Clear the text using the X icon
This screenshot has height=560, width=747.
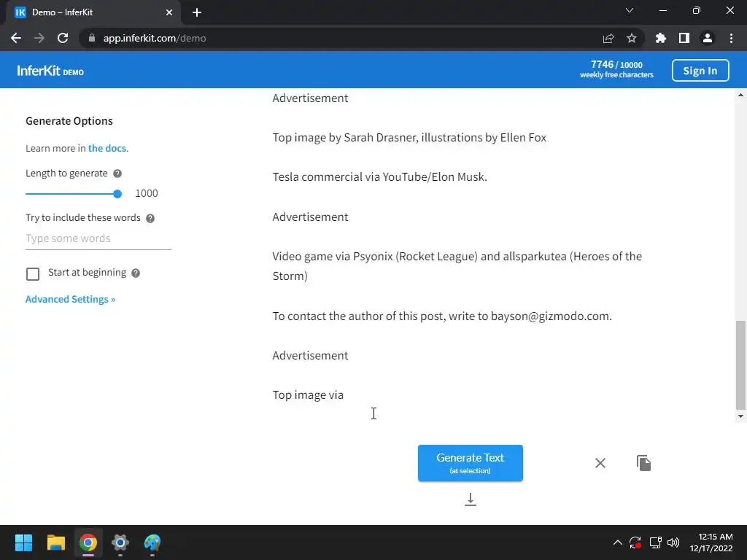click(x=600, y=463)
